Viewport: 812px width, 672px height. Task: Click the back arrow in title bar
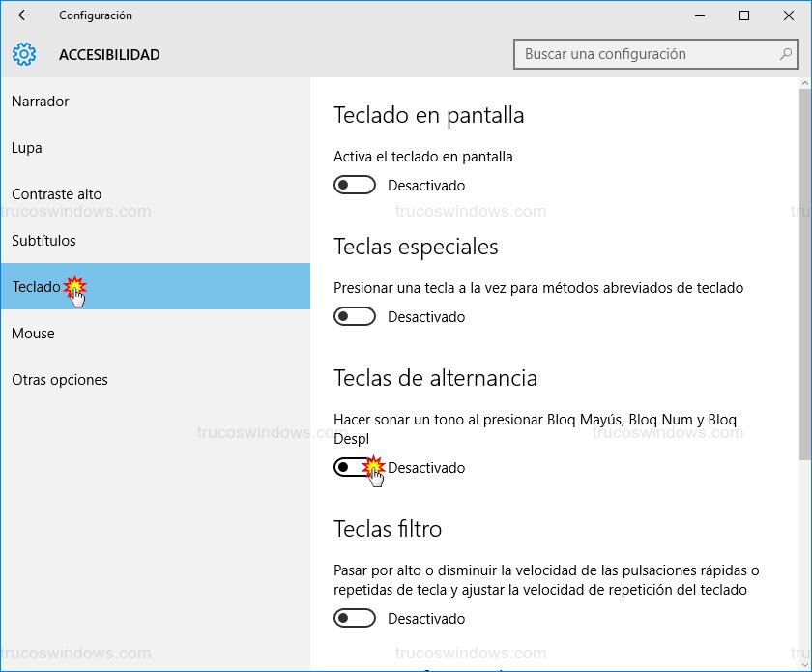pos(24,15)
